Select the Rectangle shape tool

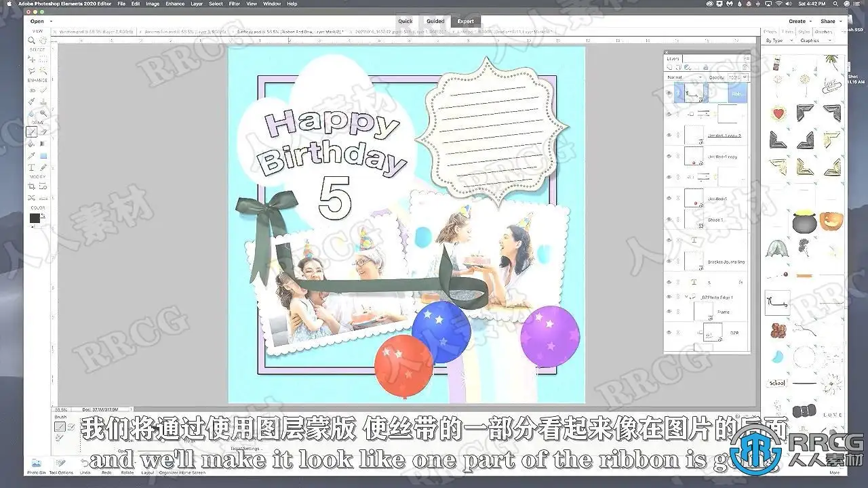[43, 155]
